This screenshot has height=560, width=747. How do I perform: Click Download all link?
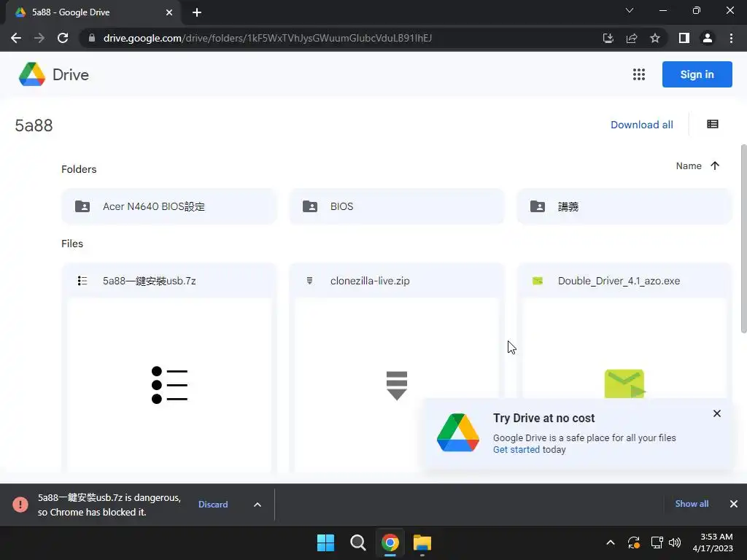click(x=642, y=125)
